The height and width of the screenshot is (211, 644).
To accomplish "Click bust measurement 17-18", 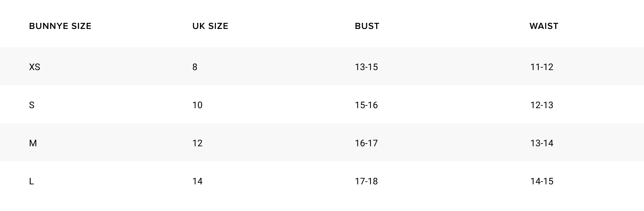I will 366,181.
